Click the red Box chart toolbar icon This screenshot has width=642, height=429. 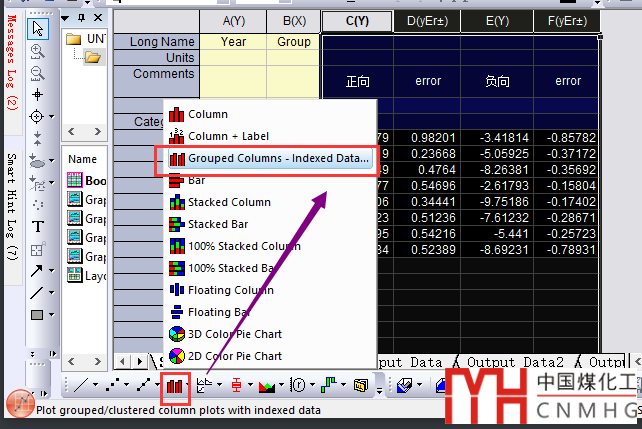(x=236, y=385)
